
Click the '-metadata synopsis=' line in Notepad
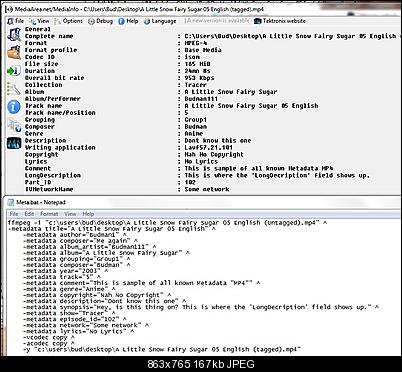(201, 307)
